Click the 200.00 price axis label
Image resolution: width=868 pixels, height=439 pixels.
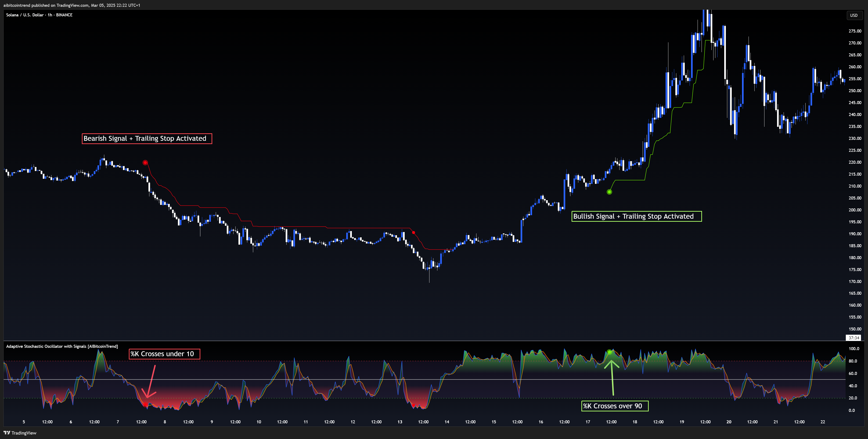coord(855,210)
